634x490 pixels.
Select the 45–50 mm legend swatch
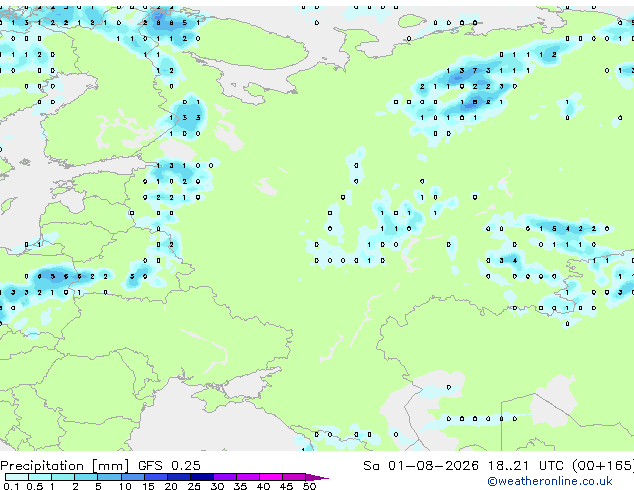click(x=294, y=477)
